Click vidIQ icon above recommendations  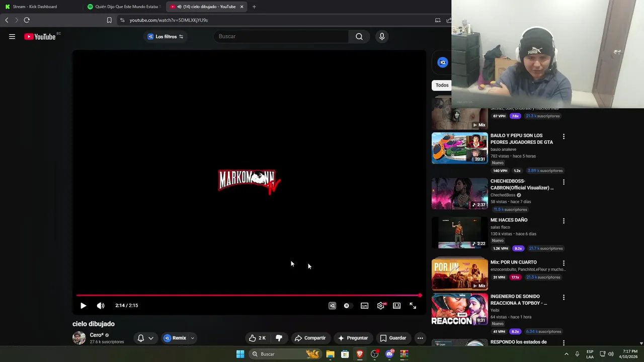tap(443, 62)
